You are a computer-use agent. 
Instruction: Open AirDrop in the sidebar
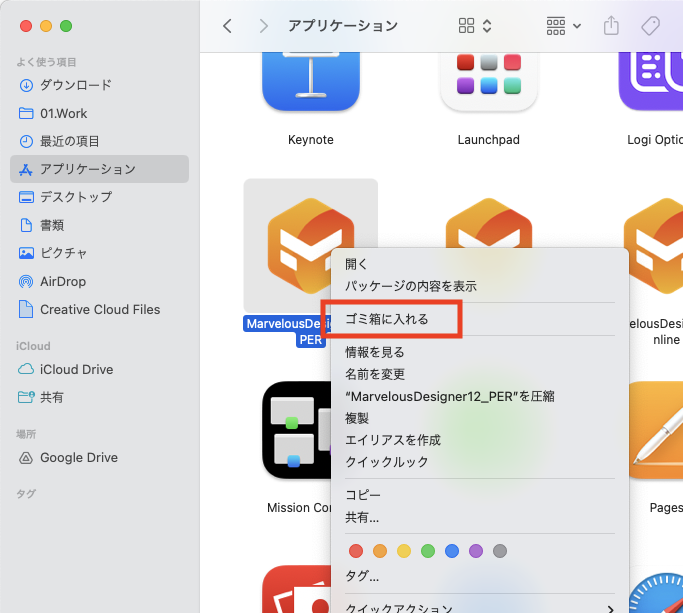click(x=99, y=281)
